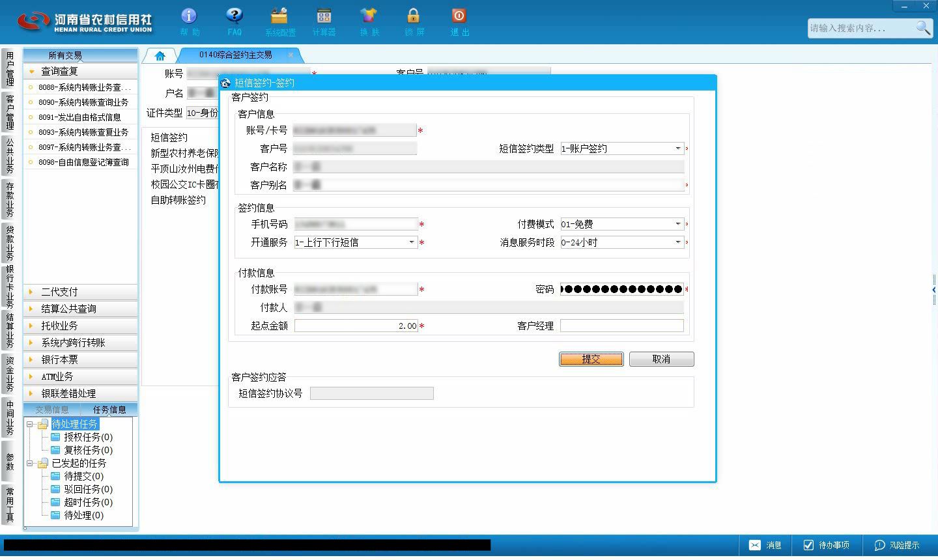Collapse the 查询查复 section
The width and height of the screenshot is (938, 560).
click(x=81, y=71)
